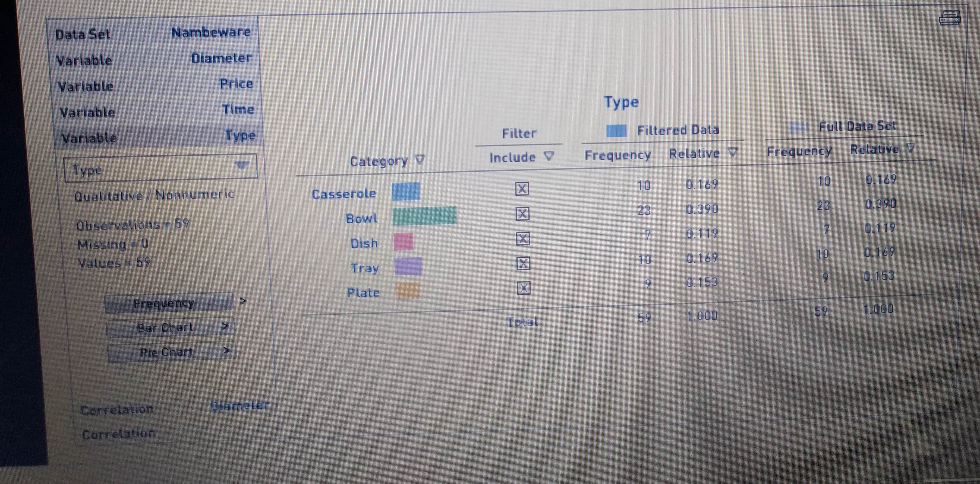The image size is (980, 484).
Task: Select the Diameter variable in left panel
Action: pyautogui.click(x=222, y=58)
